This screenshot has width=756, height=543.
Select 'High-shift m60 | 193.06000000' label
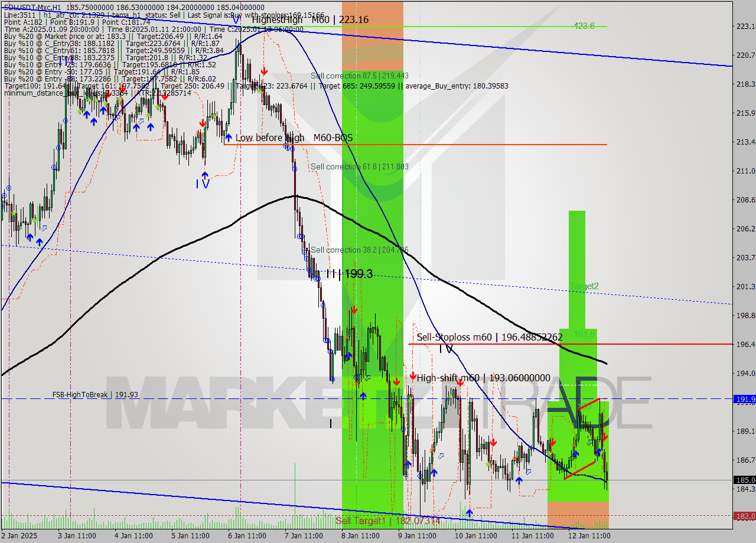point(484,378)
